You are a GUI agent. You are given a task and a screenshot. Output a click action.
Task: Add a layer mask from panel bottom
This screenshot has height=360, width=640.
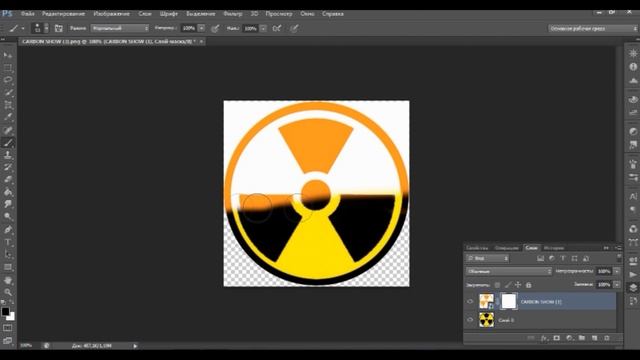(x=556, y=338)
